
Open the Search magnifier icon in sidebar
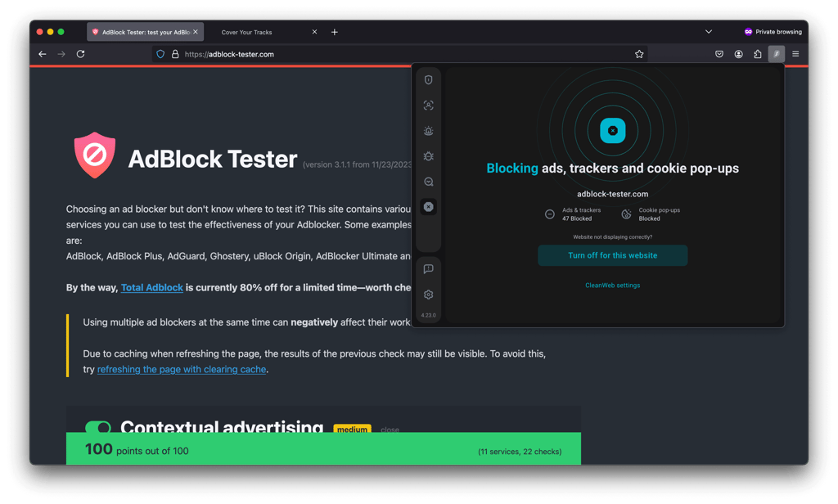coord(428,182)
